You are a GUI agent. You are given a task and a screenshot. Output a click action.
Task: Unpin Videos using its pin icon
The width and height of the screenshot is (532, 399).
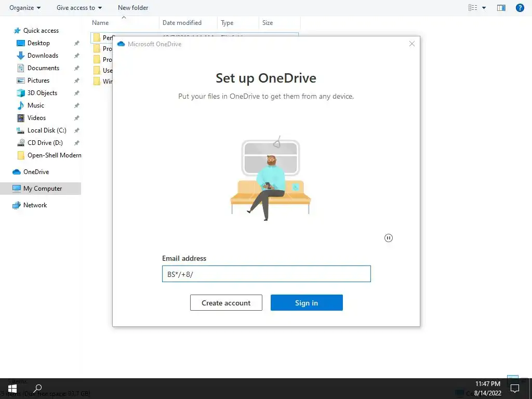(x=77, y=118)
